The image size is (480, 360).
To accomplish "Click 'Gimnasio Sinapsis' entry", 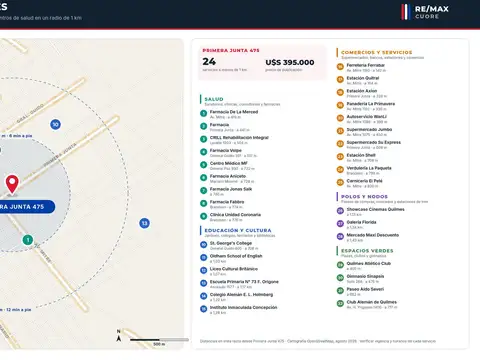I will 365,276.
